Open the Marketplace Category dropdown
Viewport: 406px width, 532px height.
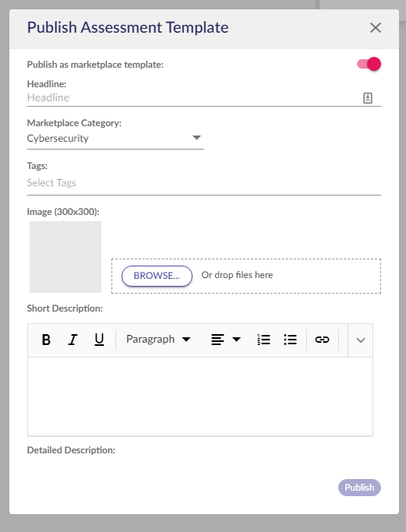[x=115, y=138]
